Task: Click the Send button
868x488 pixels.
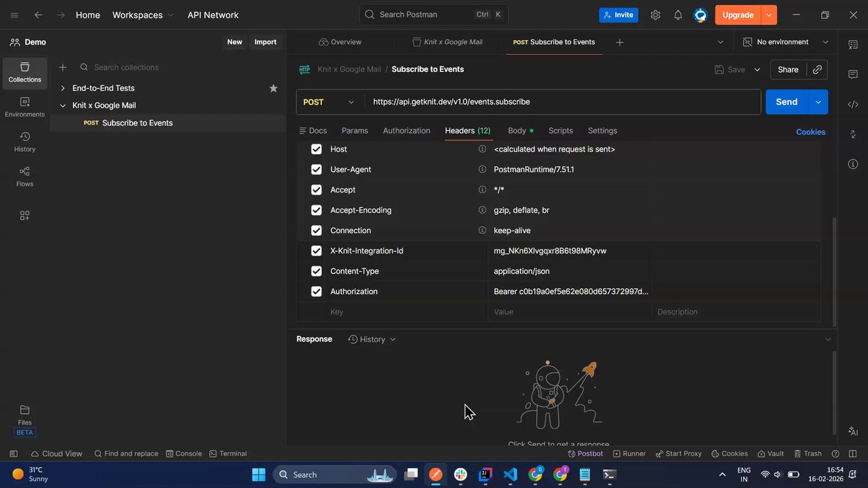Action: 786,102
